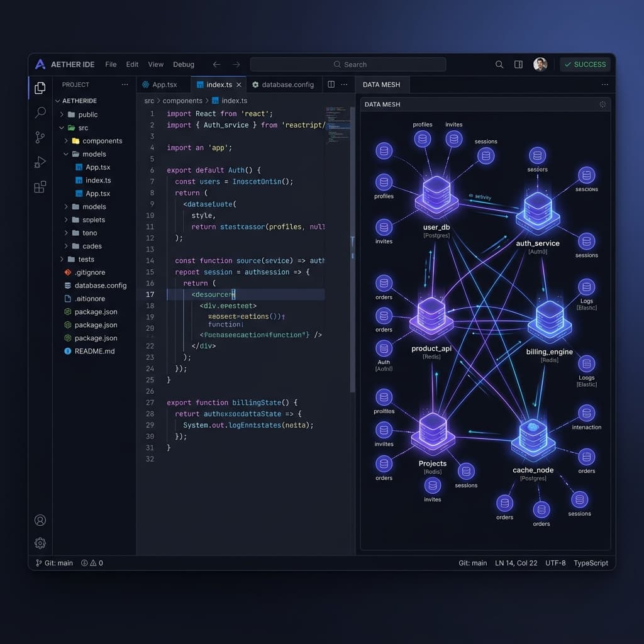This screenshot has height=644, width=644.
Task: Click the split editor icon beside the tabs
Action: 330,84
